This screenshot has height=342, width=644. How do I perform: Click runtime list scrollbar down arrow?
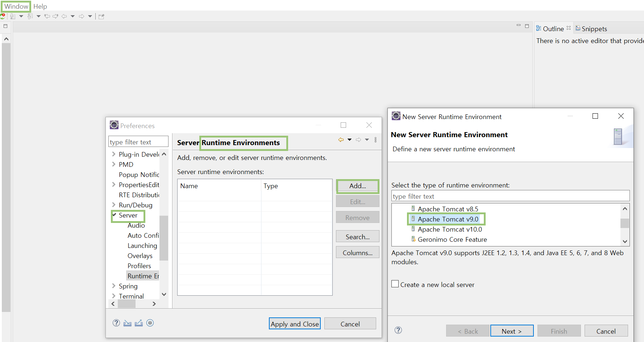tap(625, 241)
